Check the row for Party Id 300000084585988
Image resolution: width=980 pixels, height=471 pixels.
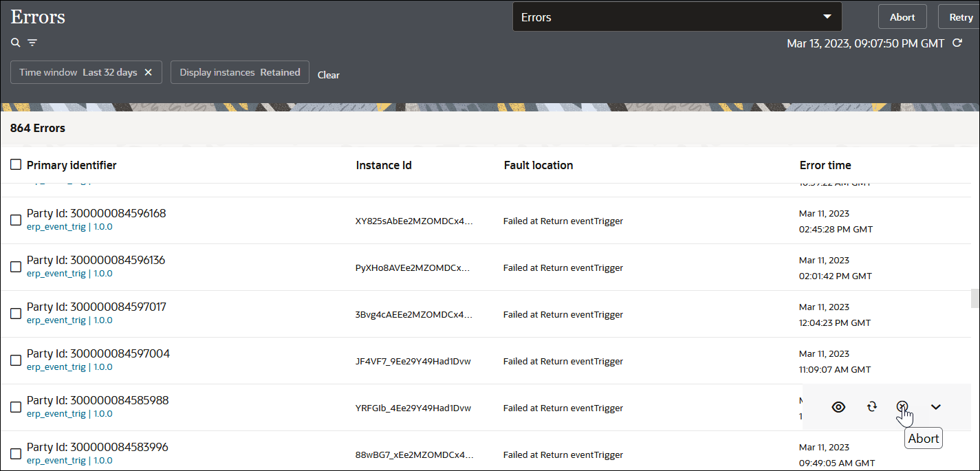[16, 407]
